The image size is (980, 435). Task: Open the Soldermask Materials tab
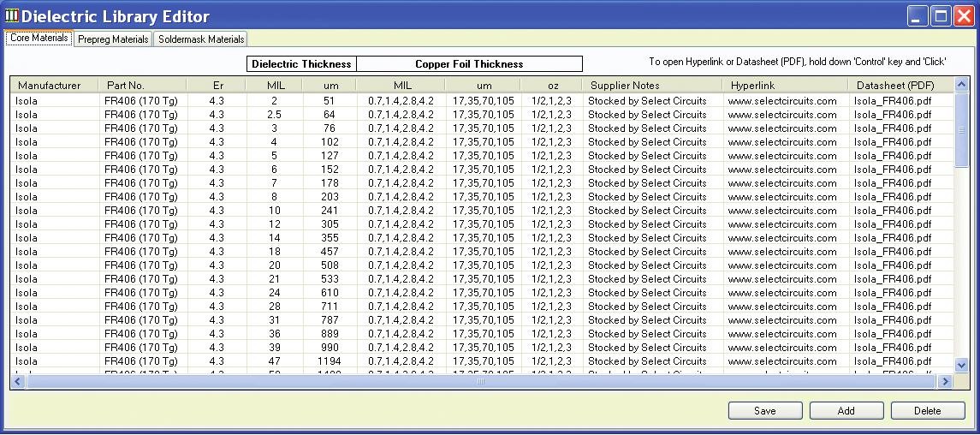point(200,39)
